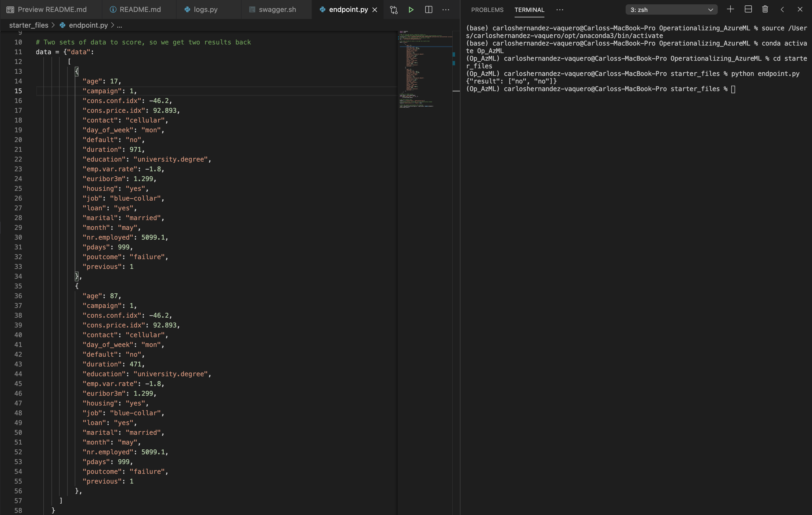
Task: Open the Preview README.md tab
Action: (52, 9)
